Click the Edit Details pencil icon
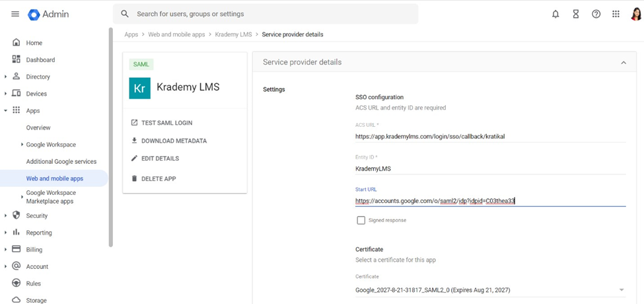Viewport: 644px width, 304px height. (134, 158)
